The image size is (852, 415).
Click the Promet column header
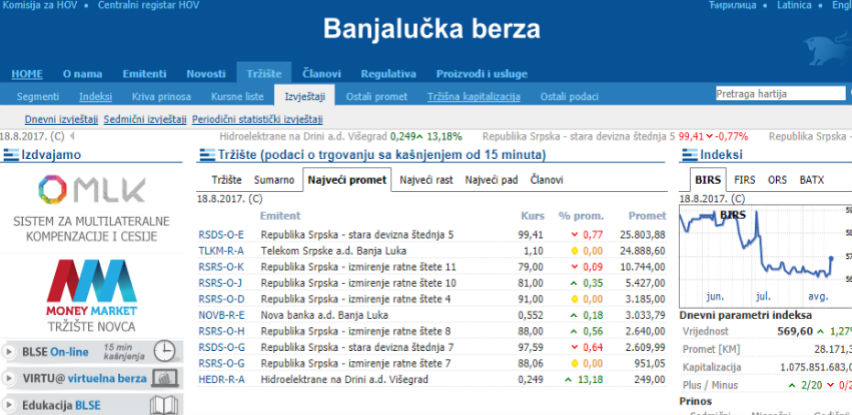click(647, 216)
